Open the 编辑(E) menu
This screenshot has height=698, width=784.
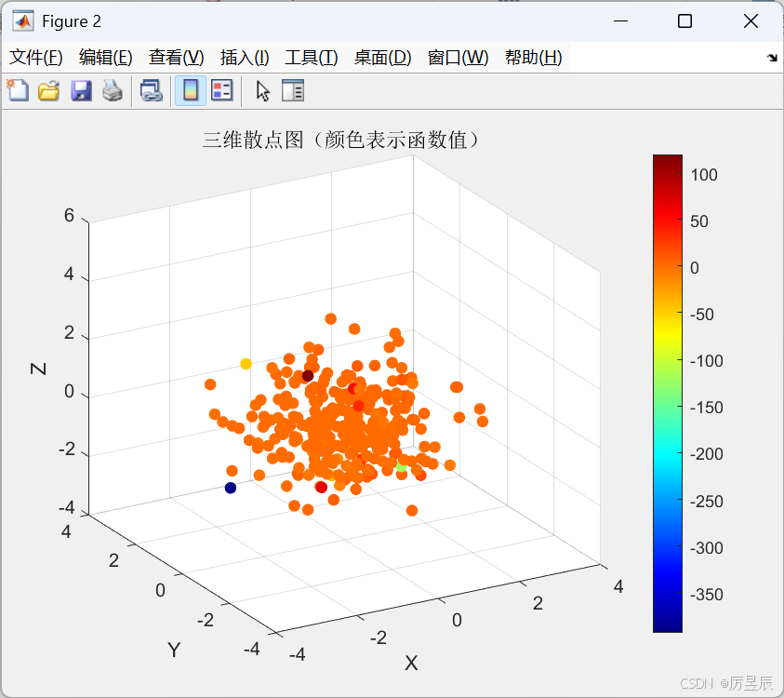point(105,57)
